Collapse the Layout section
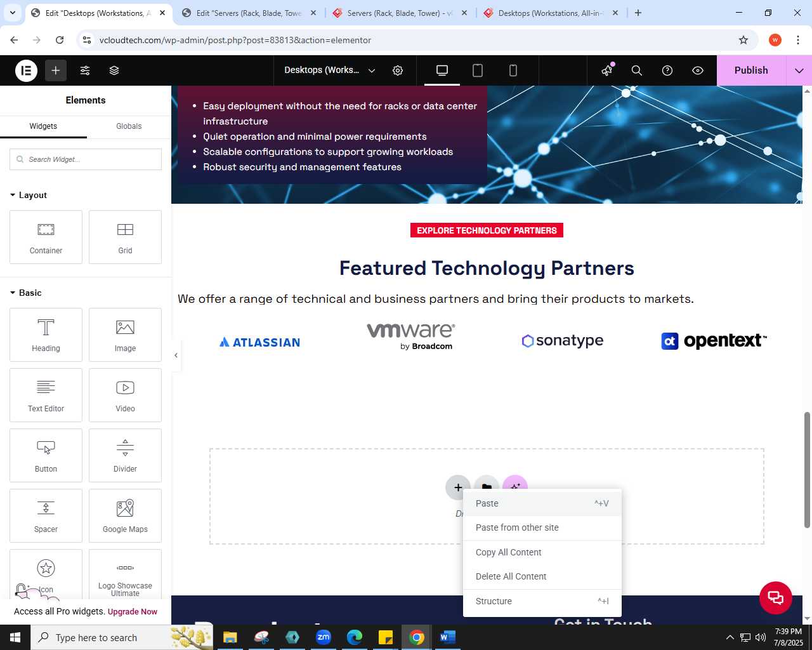This screenshot has width=812, height=650. 29,195
